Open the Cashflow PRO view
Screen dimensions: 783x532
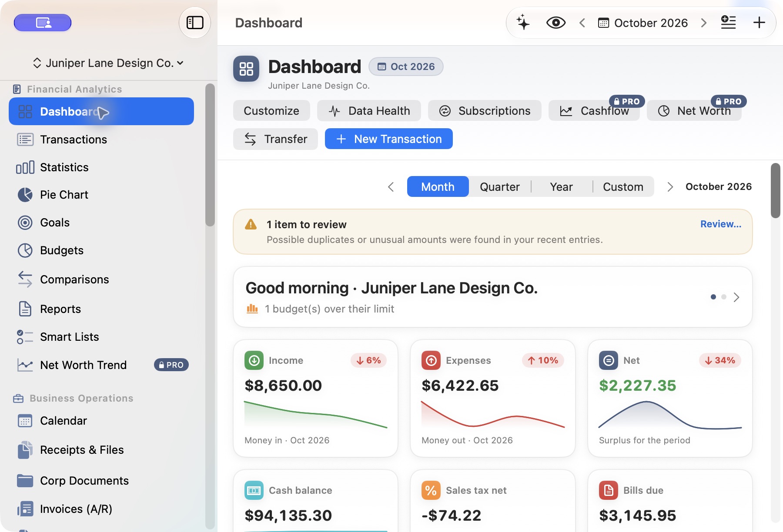point(594,111)
